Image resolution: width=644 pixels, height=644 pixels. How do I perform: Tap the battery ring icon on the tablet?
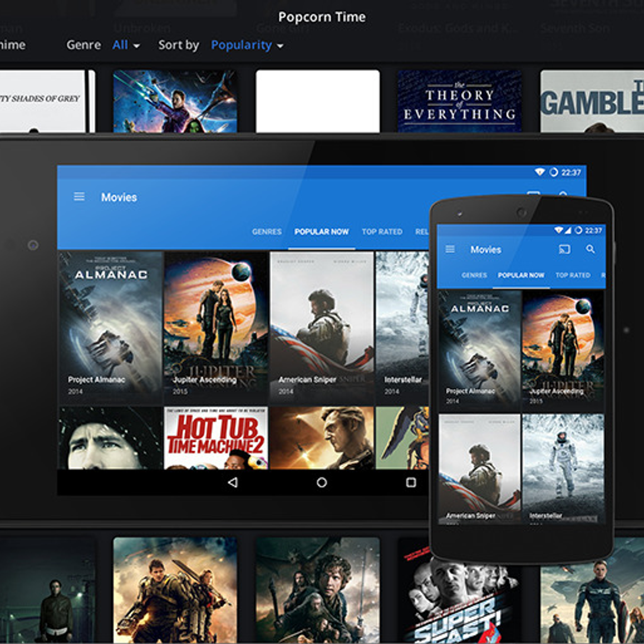point(554,172)
